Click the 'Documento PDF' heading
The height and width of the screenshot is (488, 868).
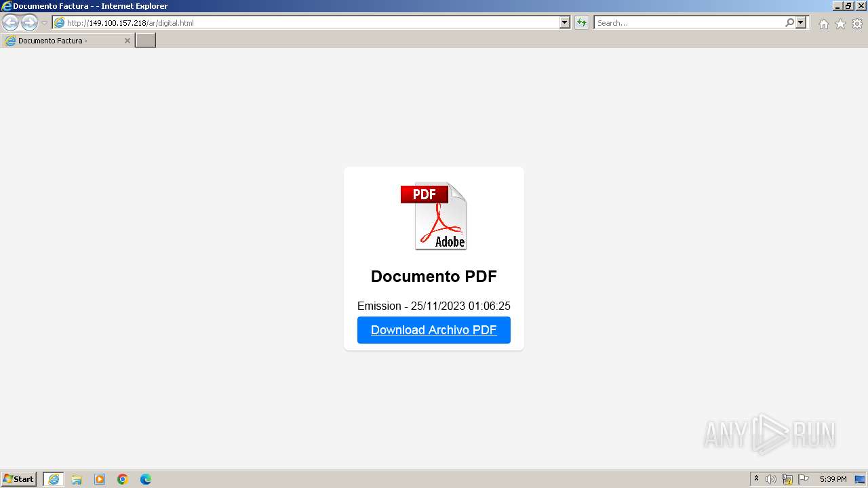click(x=434, y=277)
